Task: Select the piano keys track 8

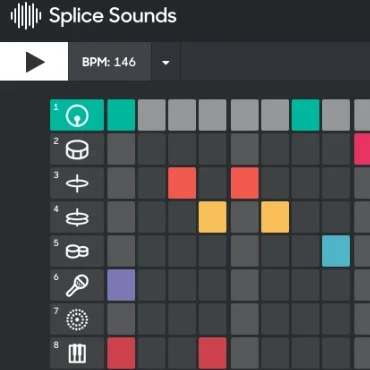Action: [77, 353]
